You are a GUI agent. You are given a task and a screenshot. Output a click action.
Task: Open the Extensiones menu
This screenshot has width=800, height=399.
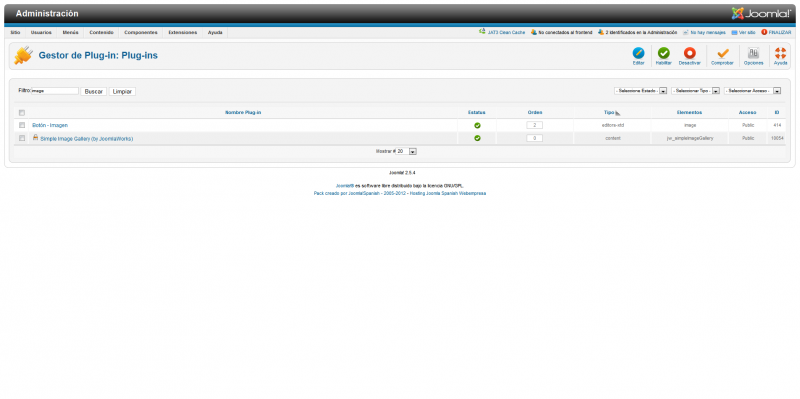tap(183, 32)
